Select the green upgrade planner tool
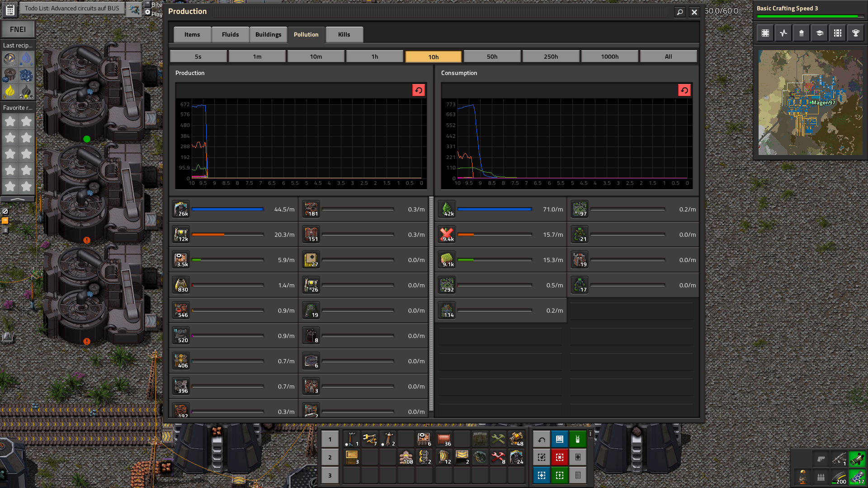Viewport: 868px width, 488px height. [x=560, y=475]
